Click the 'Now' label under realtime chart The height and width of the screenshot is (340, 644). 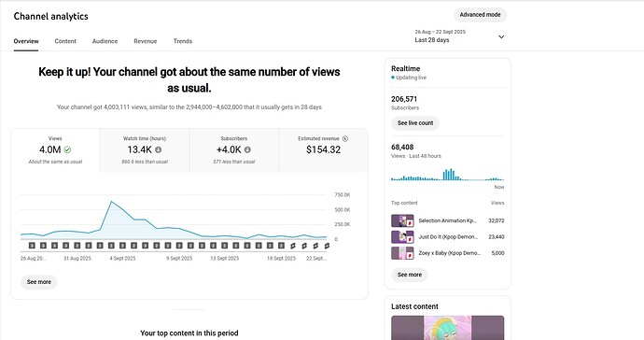[x=499, y=187]
